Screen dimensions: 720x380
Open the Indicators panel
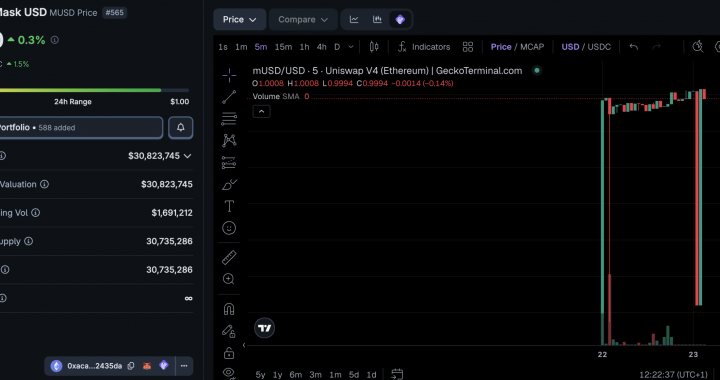(423, 47)
